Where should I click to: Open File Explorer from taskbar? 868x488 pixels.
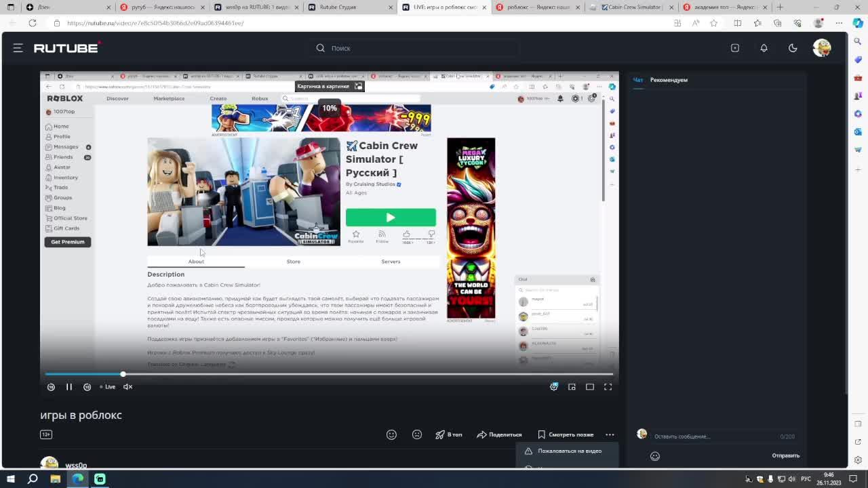click(x=56, y=479)
